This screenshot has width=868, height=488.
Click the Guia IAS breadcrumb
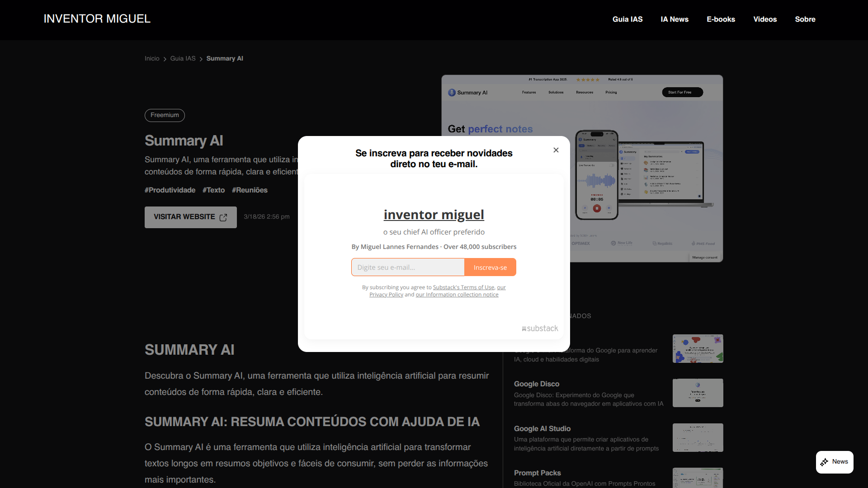tap(183, 59)
